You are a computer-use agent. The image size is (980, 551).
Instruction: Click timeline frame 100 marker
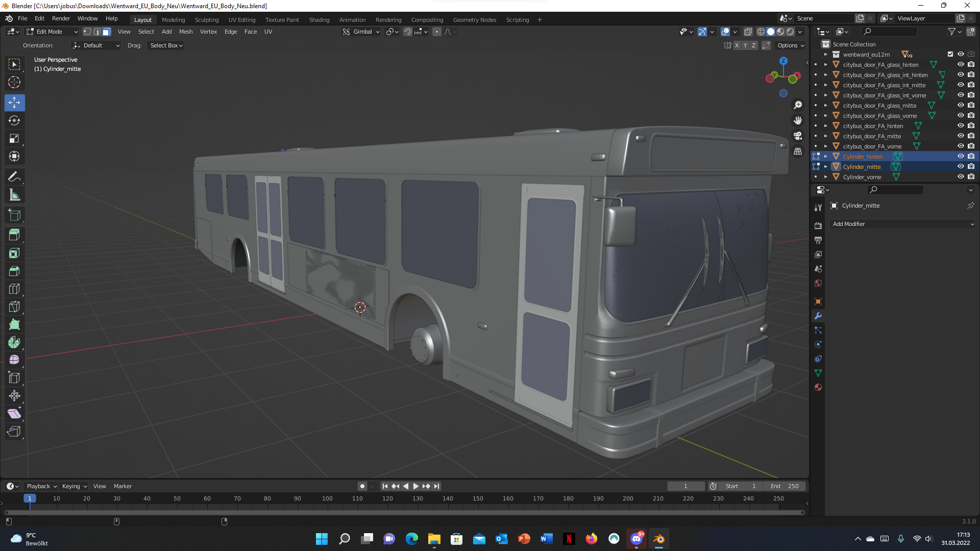coord(327,498)
